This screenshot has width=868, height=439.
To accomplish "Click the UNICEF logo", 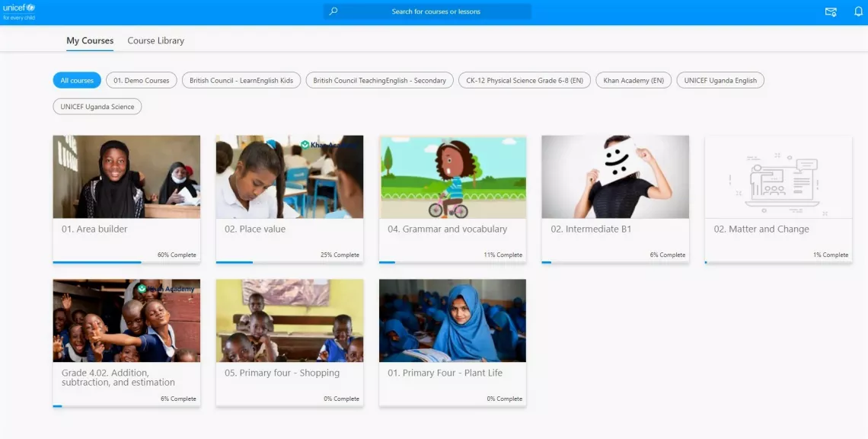I will 20,11.
